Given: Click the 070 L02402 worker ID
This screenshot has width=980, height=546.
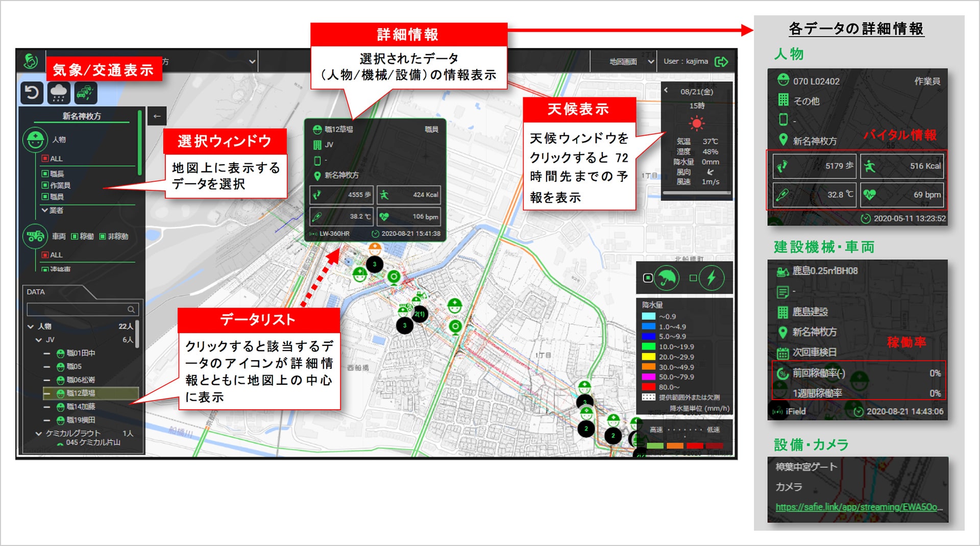Looking at the screenshot, I should coord(816,81).
